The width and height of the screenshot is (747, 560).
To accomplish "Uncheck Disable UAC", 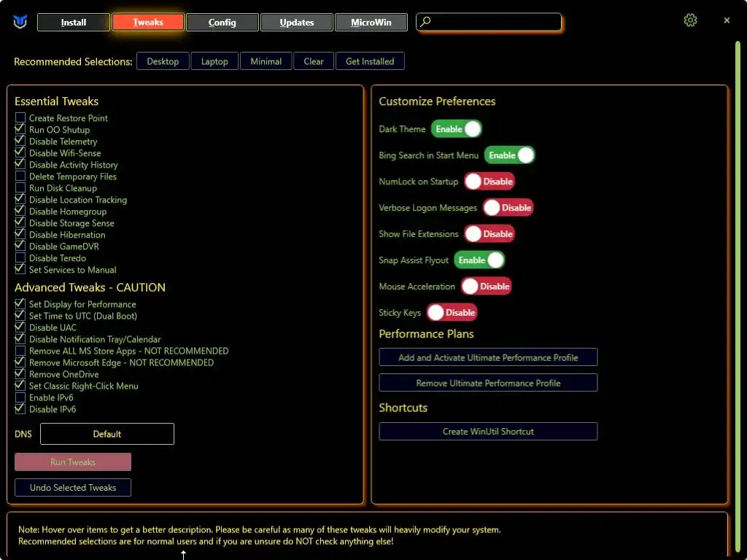I will click(20, 327).
